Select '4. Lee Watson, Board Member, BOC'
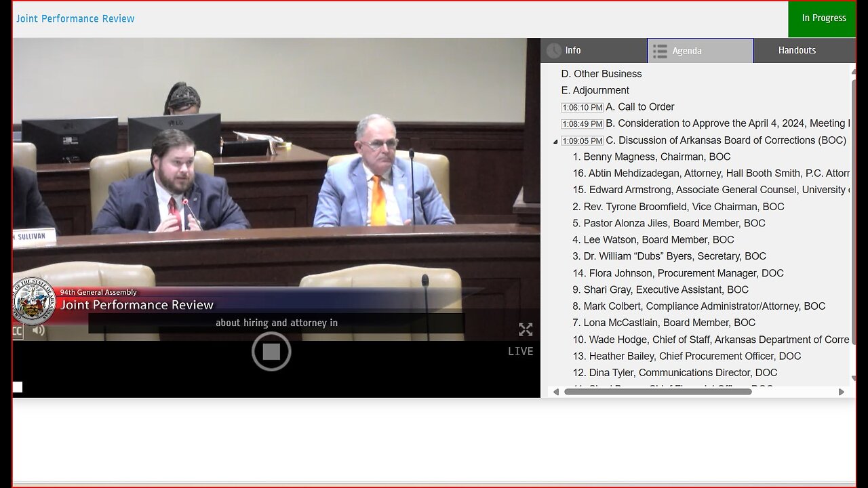868x488 pixels. point(653,240)
